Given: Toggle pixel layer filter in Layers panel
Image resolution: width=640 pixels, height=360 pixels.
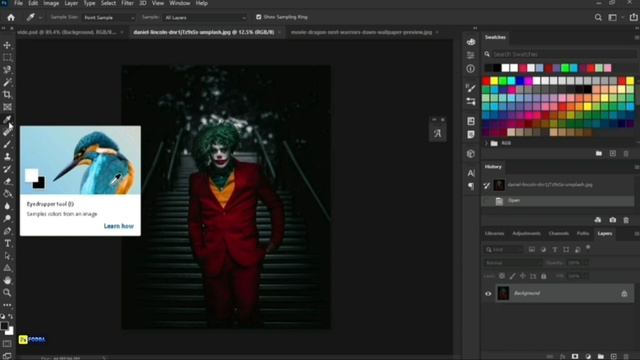Looking at the screenshot, I should coord(531,249).
